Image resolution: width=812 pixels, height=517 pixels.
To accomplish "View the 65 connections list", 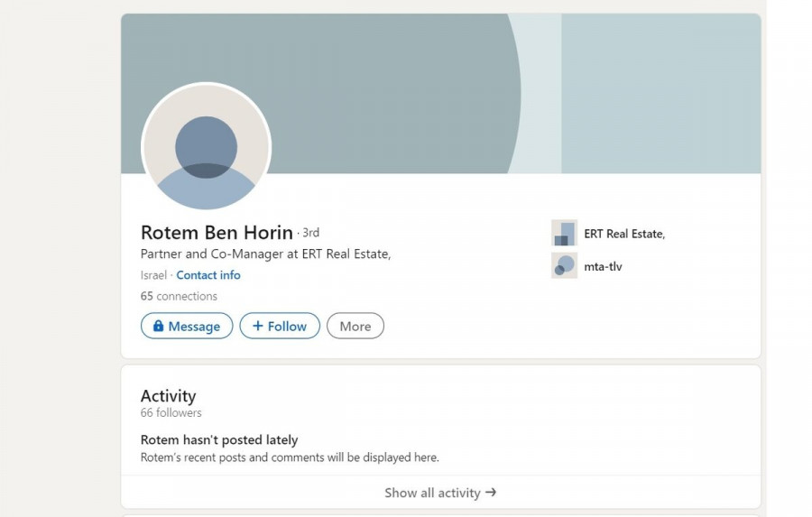I will 179,296.
